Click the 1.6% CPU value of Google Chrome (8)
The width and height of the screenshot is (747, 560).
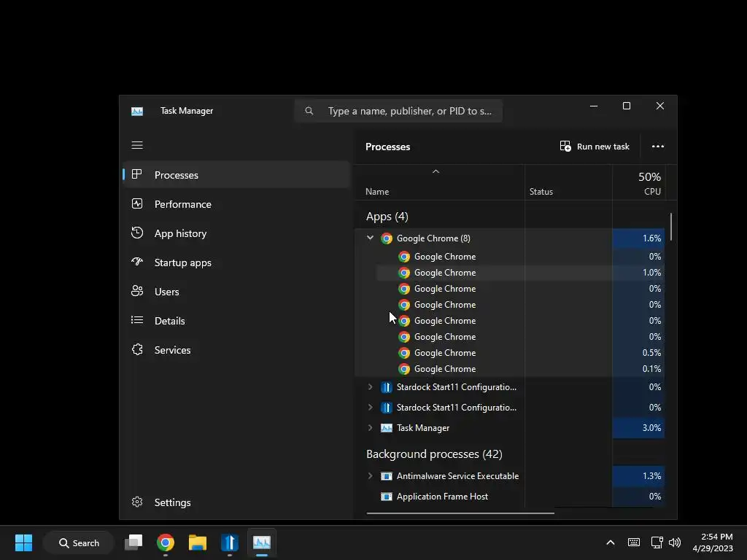tap(651, 238)
